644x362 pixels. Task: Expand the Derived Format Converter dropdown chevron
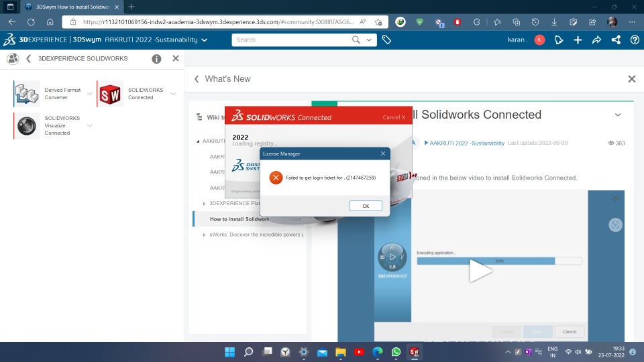tap(89, 94)
